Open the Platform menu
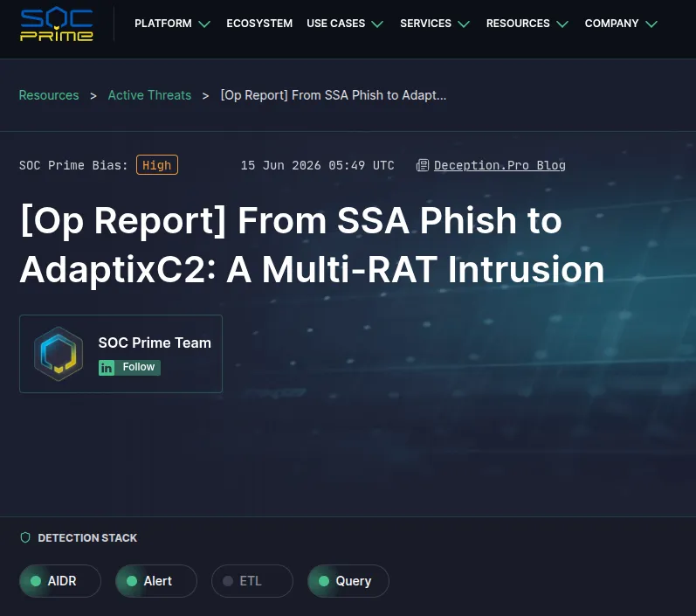 click(x=163, y=24)
